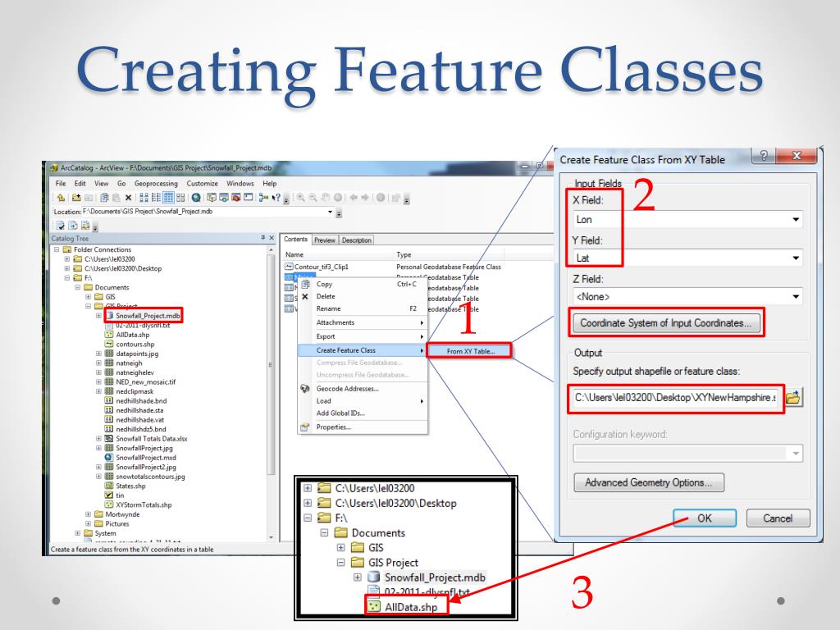Switch to List view icon
This screenshot has width=840, height=630.
click(157, 198)
